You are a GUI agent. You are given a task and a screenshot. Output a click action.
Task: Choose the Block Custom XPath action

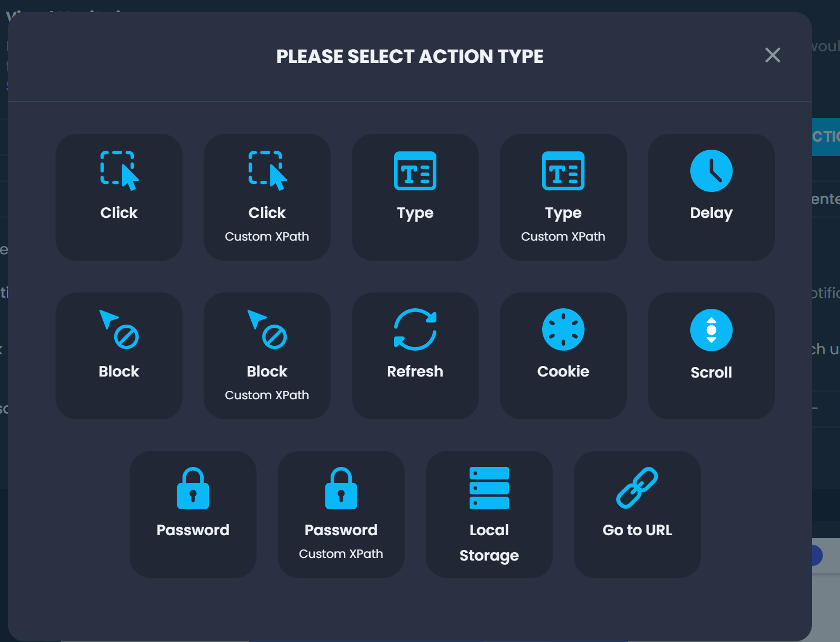(267, 355)
